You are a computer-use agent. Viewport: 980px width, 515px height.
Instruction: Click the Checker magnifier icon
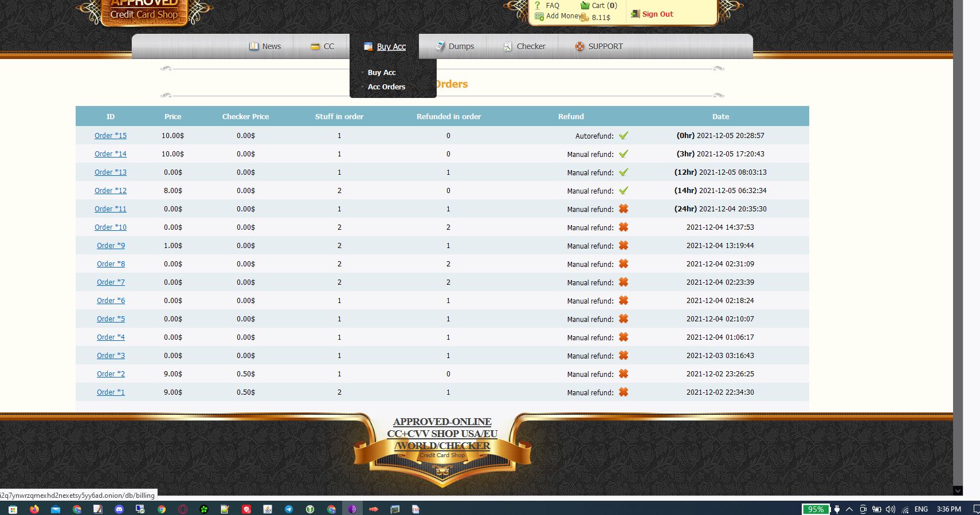[x=508, y=46]
